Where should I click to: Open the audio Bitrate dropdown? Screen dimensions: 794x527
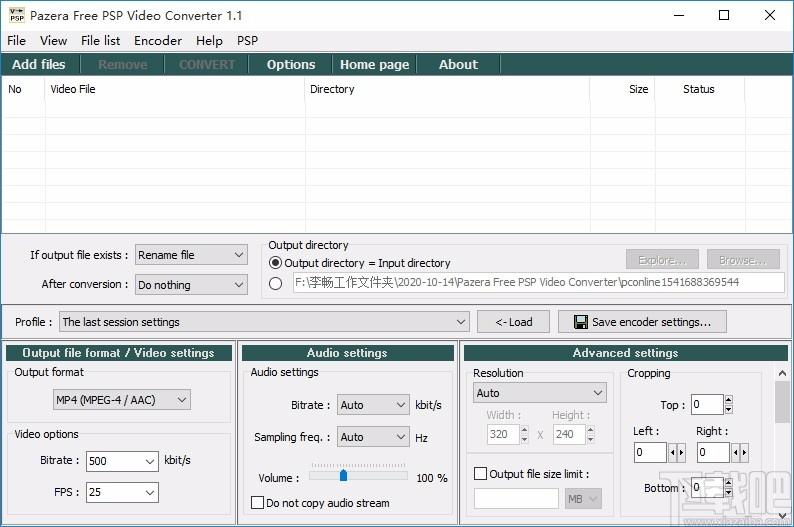click(373, 405)
